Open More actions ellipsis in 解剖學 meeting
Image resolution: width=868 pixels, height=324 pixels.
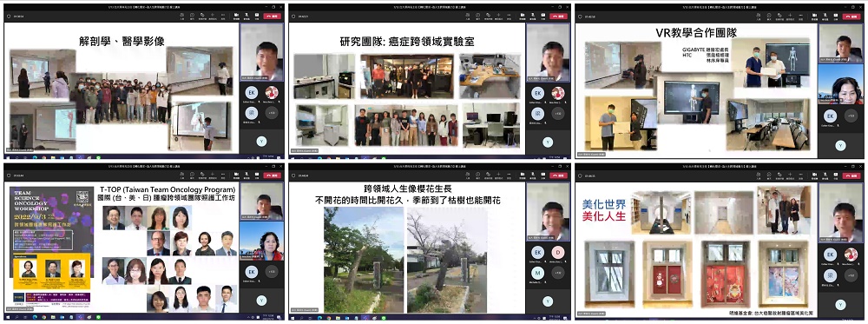(223, 16)
